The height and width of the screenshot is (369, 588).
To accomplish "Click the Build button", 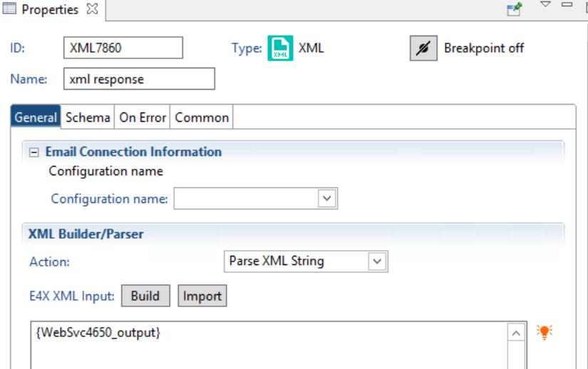I will 145,296.
